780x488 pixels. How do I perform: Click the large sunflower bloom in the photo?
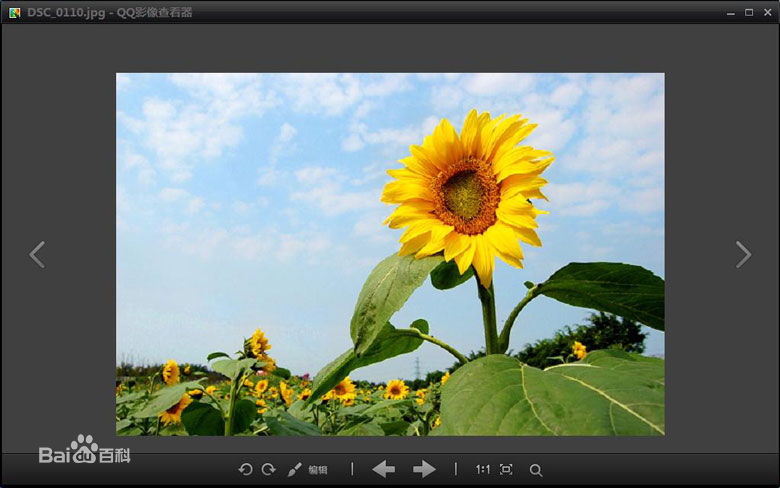(x=467, y=192)
